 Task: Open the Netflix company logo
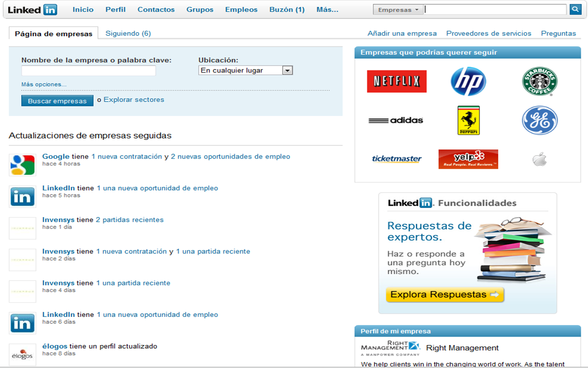click(397, 81)
